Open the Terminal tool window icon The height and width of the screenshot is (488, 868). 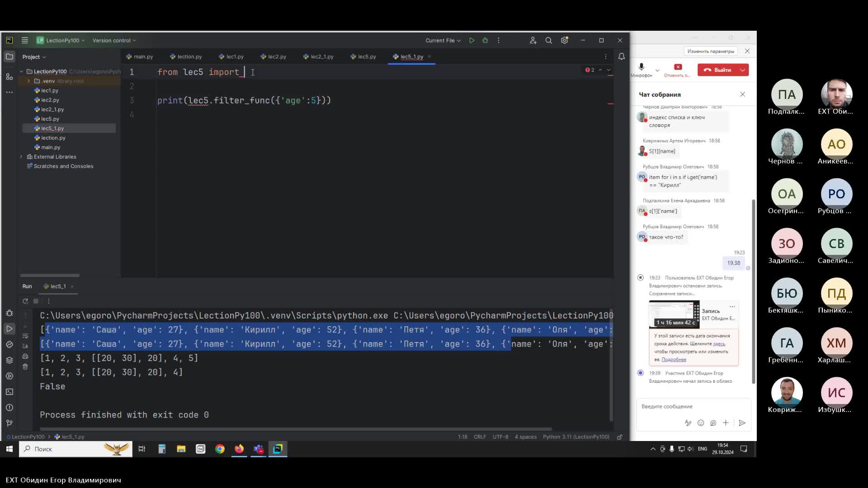tap(9, 392)
